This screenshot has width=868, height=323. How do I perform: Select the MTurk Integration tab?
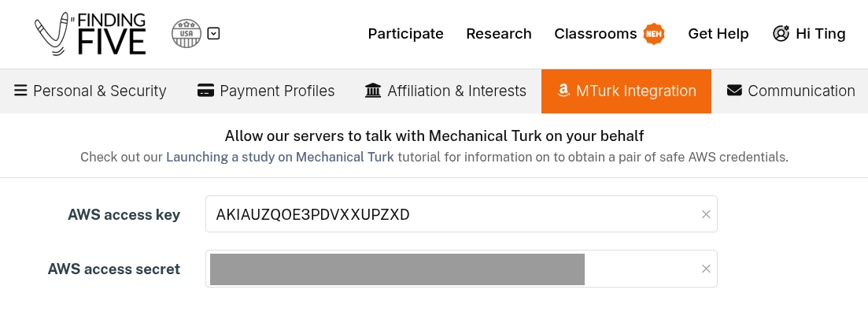626,91
